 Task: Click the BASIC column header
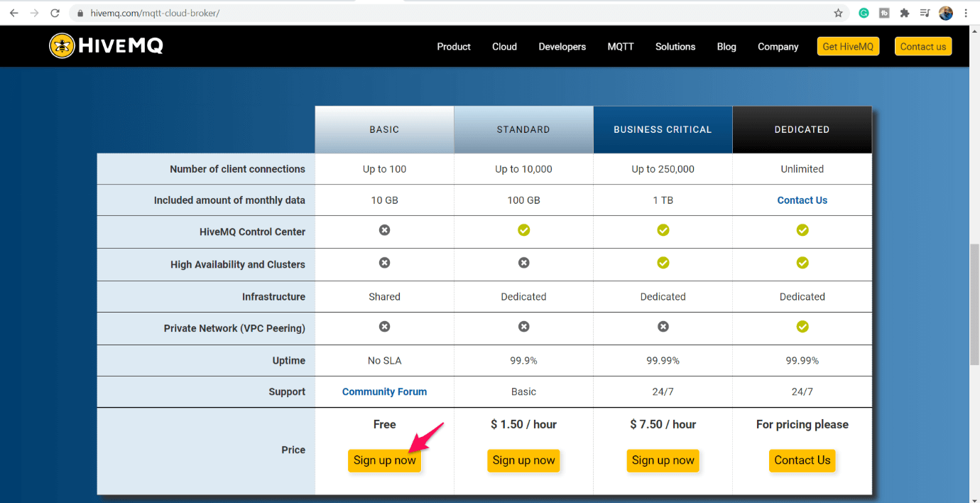(x=384, y=129)
